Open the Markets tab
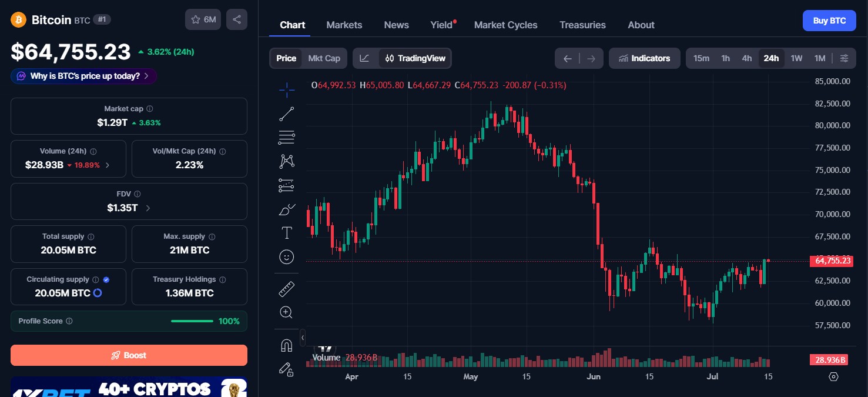Screen dimensions: 868x397 [x=344, y=25]
